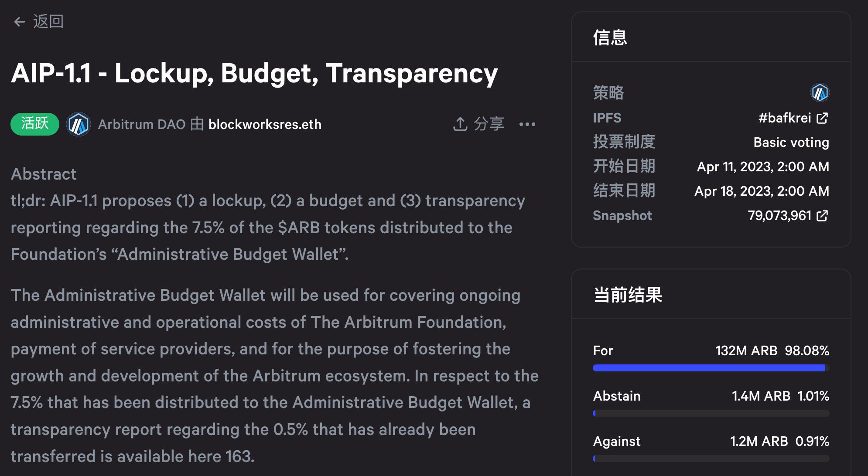Click the #bafkrei IPFS hash link
This screenshot has height=476, width=868.
tap(785, 118)
